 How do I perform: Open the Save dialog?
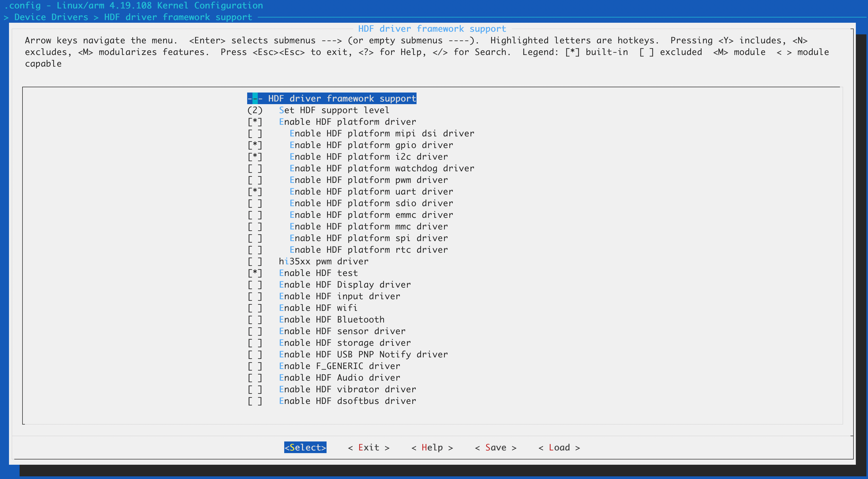pyautogui.click(x=495, y=447)
